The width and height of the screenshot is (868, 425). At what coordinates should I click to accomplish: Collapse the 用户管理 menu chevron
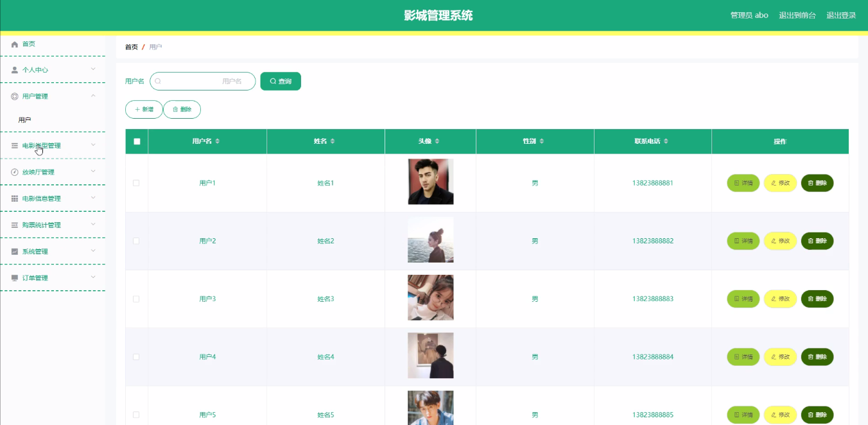[x=93, y=96]
